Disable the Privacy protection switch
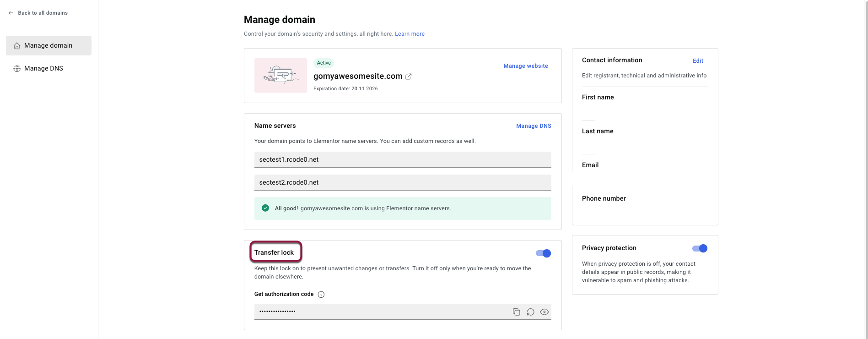This screenshot has width=868, height=339. pos(700,248)
